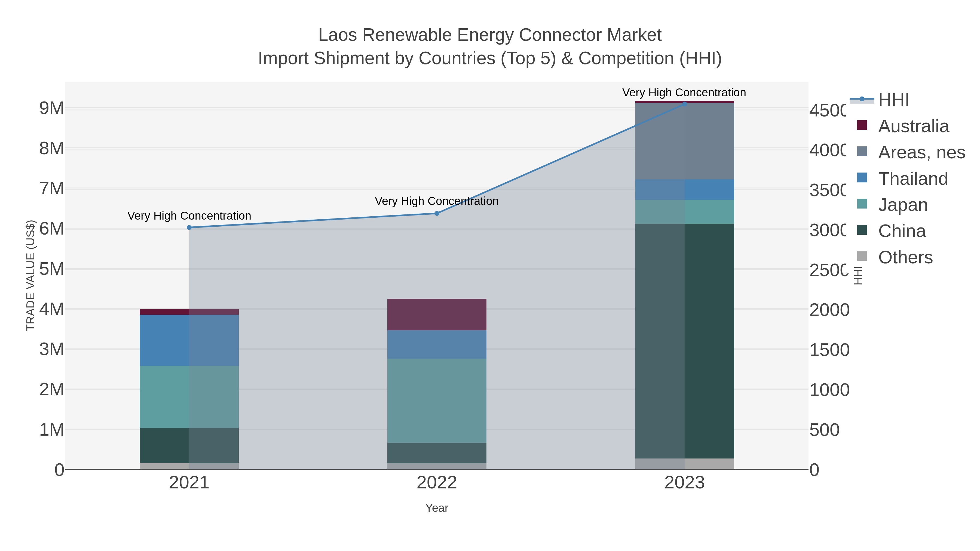The width and height of the screenshot is (980, 551).
Task: Toggle Thailand series in legend
Action: (902, 178)
